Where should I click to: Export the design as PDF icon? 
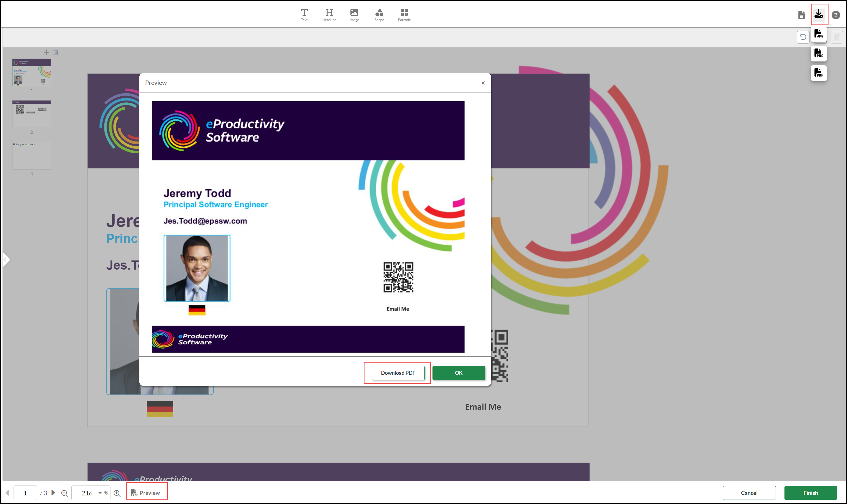819,73
